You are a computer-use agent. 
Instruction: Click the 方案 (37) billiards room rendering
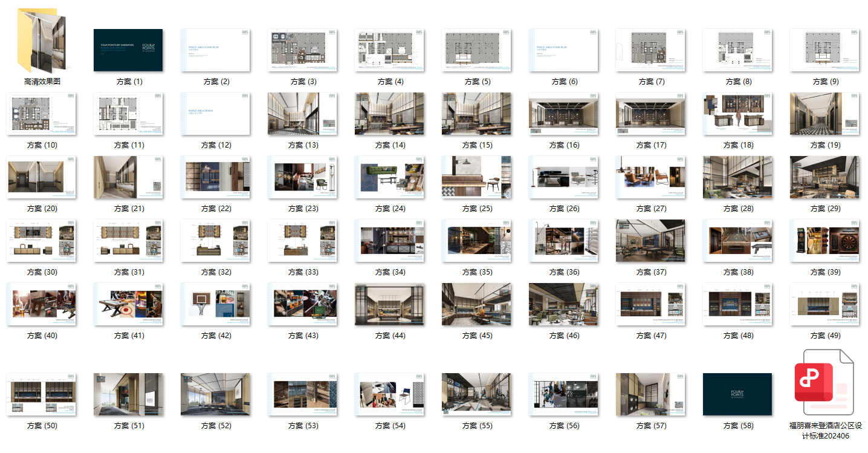point(650,241)
